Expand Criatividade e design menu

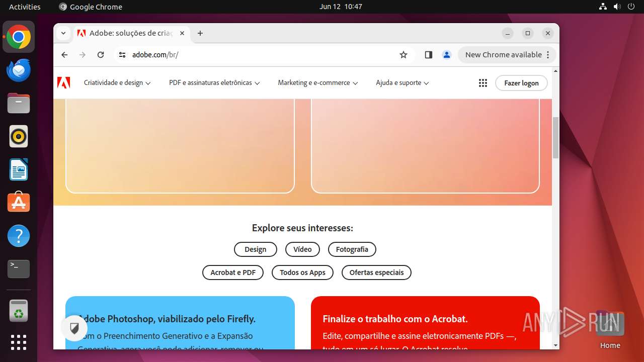(117, 83)
